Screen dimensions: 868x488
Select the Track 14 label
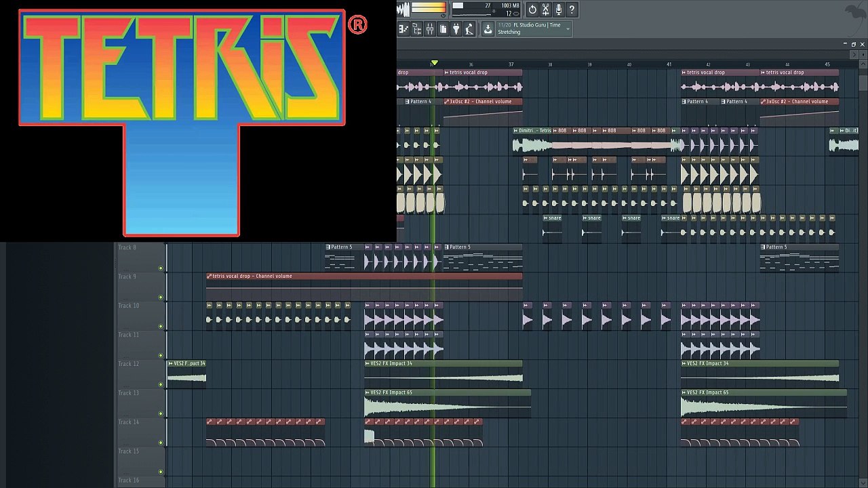click(129, 422)
